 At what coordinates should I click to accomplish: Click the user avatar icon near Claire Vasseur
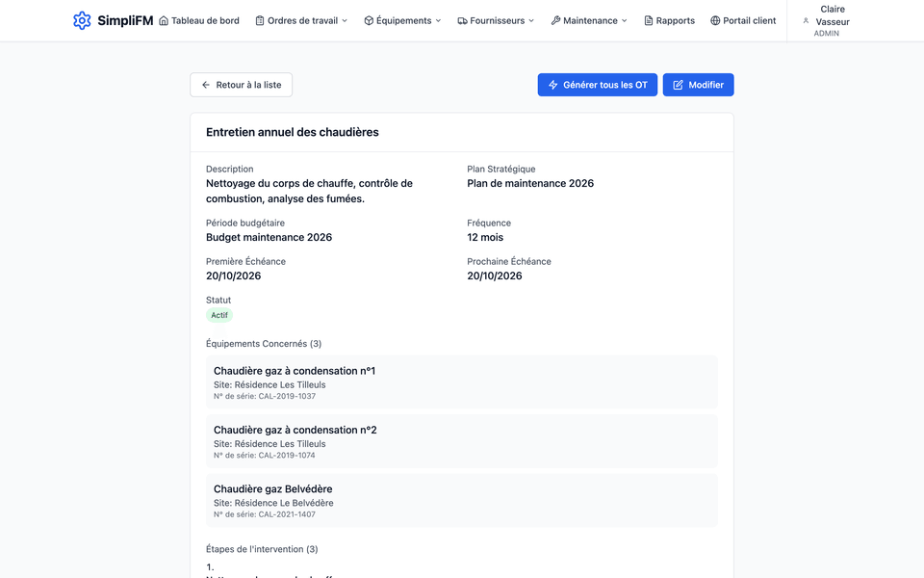pyautogui.click(x=806, y=20)
